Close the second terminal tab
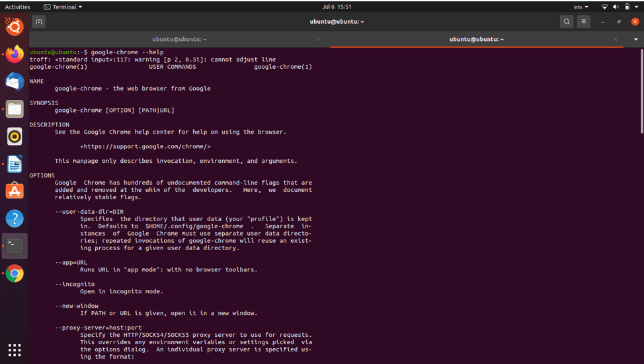644x364 pixels. (x=616, y=40)
